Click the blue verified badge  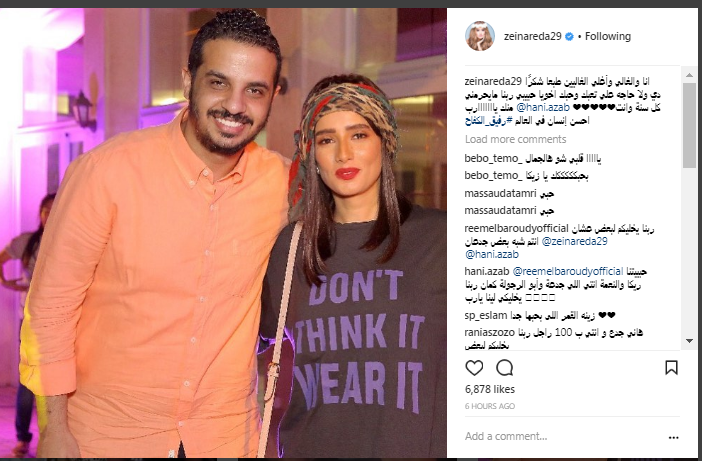(x=569, y=37)
